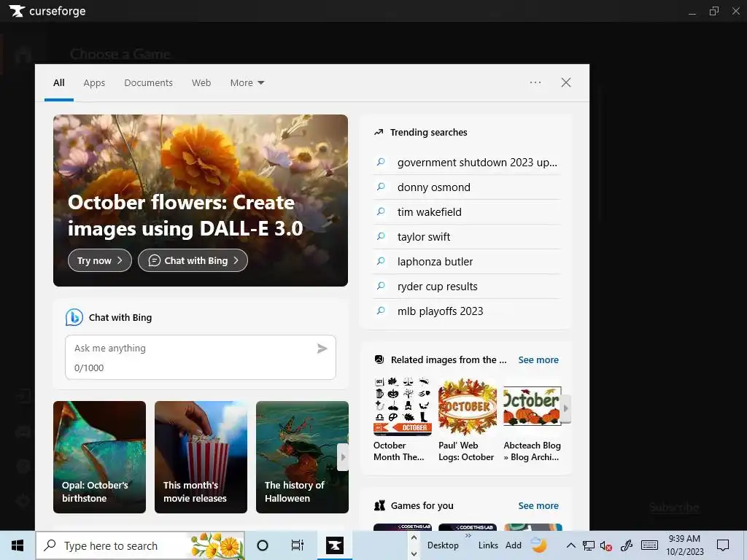The image size is (747, 560).
Task: Click the network status tray icon
Action: (589, 545)
